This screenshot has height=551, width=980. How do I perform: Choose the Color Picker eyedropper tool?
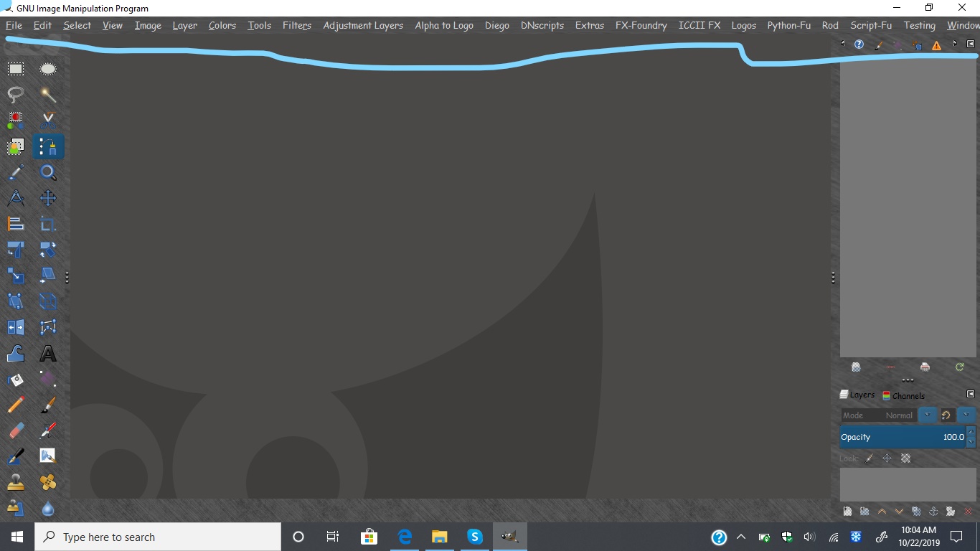16,172
